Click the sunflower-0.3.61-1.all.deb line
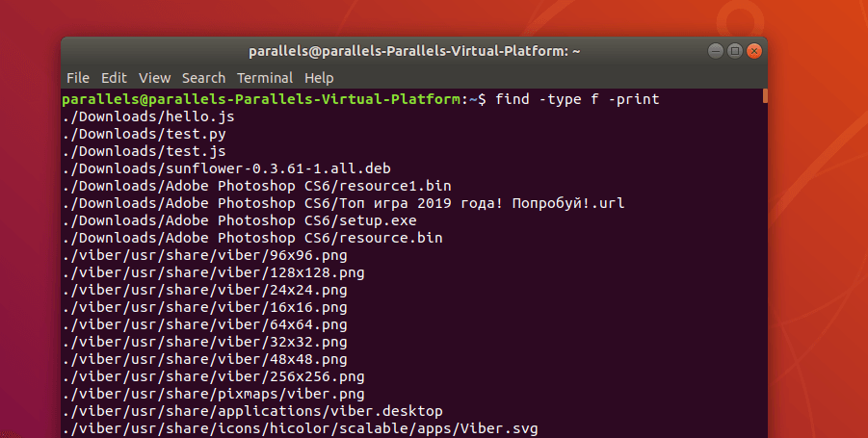Image resolution: width=868 pixels, height=438 pixels. tap(226, 168)
